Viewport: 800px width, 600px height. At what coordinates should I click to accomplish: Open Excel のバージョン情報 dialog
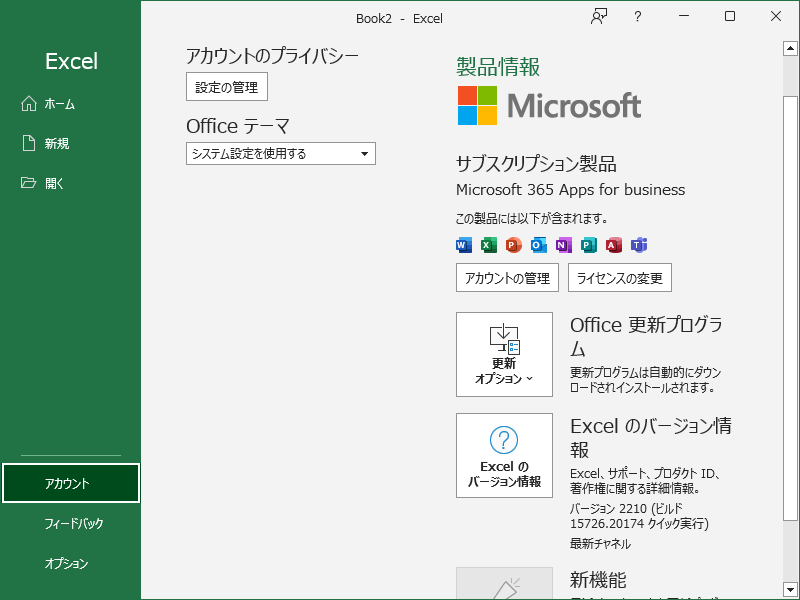pyautogui.click(x=504, y=455)
